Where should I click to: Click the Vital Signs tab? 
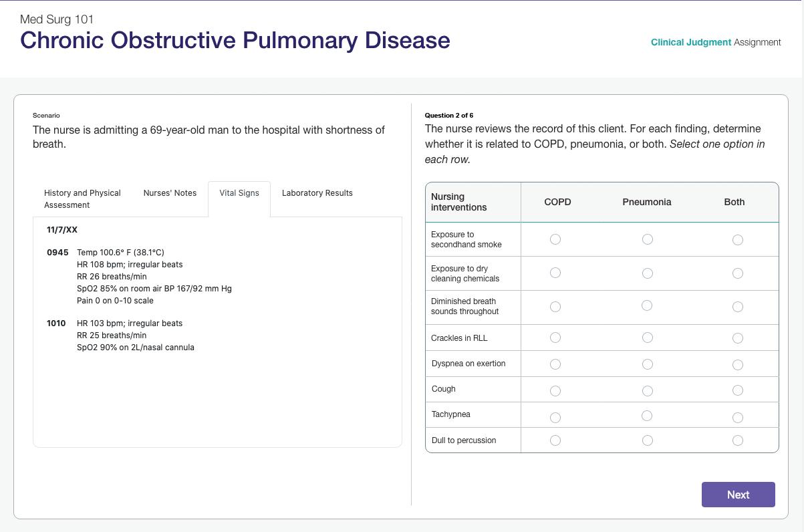239,193
